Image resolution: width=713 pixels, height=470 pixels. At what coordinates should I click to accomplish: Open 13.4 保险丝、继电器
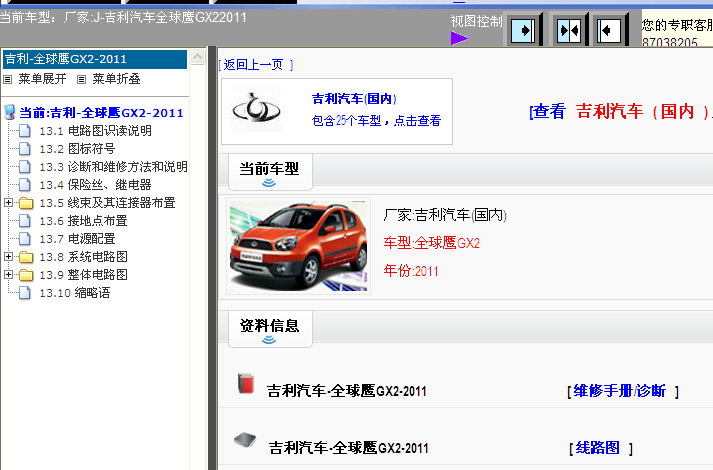[95, 185]
